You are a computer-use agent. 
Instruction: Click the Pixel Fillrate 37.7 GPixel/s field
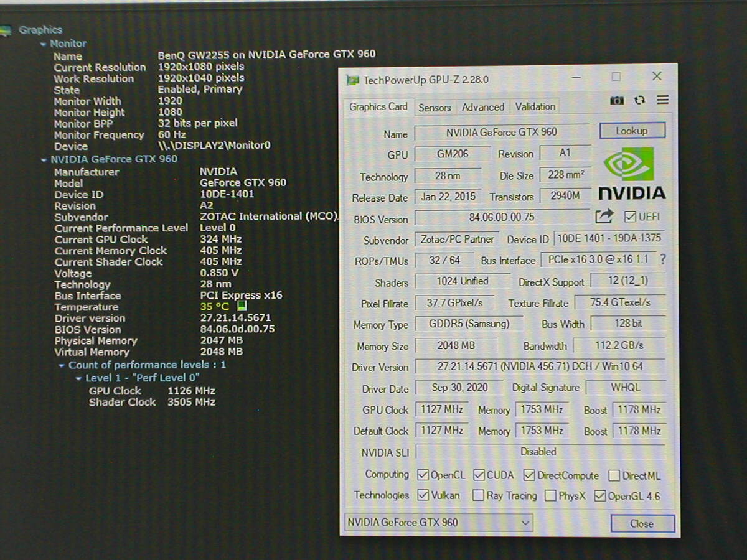[x=454, y=302]
